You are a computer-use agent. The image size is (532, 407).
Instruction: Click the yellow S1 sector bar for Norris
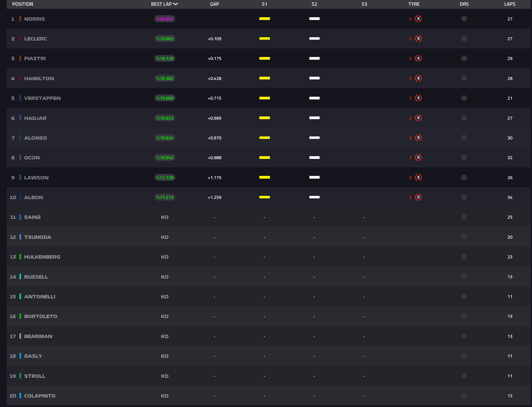[x=265, y=19]
